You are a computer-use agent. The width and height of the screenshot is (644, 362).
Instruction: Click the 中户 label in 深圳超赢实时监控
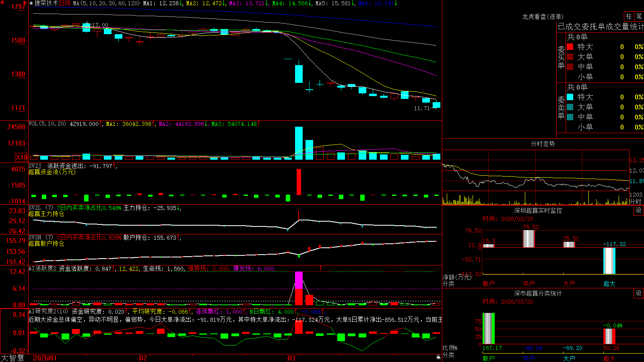(x=529, y=284)
